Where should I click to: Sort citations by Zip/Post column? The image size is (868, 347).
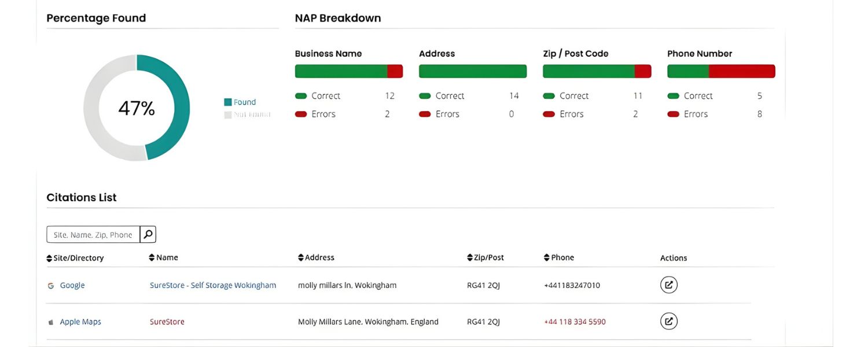(485, 257)
